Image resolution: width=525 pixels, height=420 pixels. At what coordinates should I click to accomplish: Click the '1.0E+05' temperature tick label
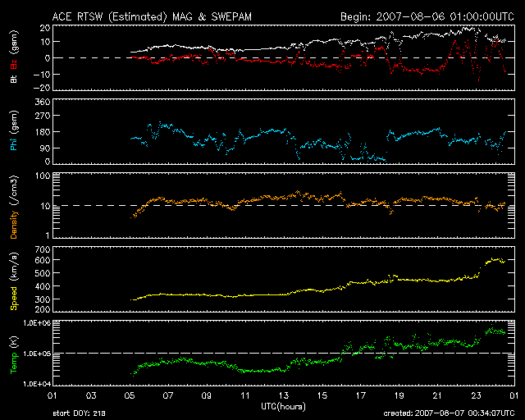coord(37,354)
